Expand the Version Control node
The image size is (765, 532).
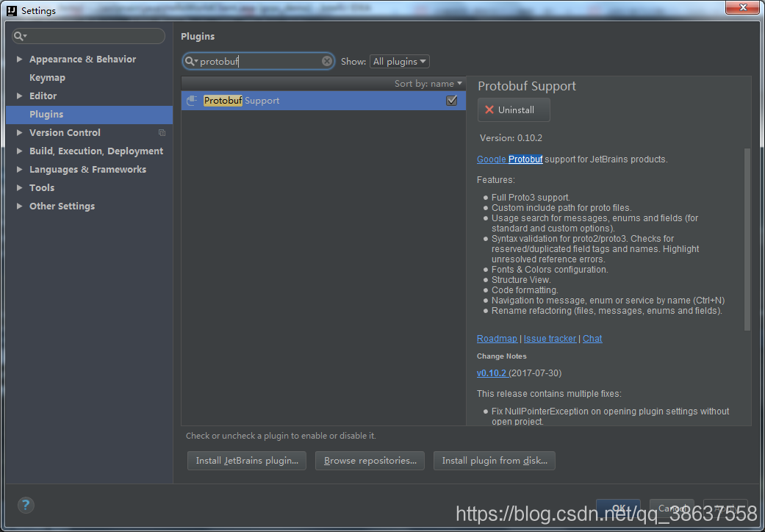point(20,133)
